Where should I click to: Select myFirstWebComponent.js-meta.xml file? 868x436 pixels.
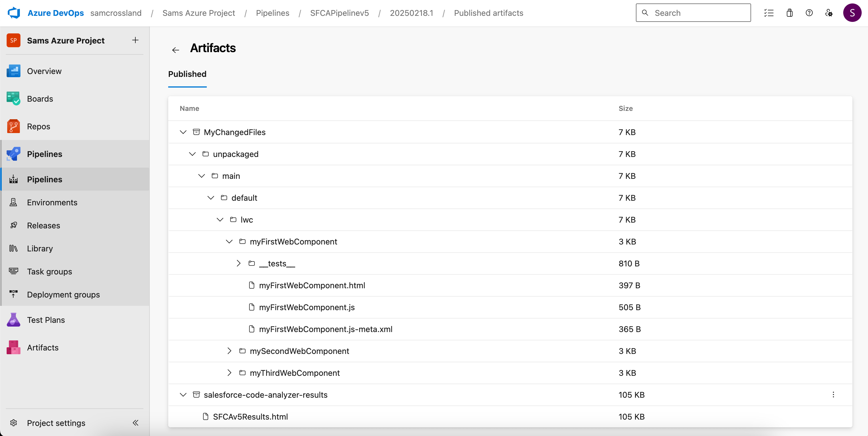[325, 329]
